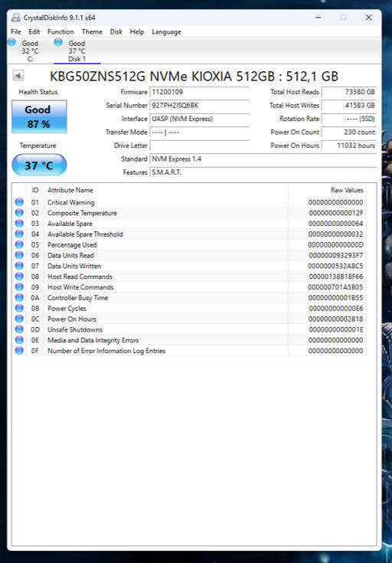Viewport: 392px width, 563px height.
Task: Click the status orb for Host Write Commands
Action: 19,287
